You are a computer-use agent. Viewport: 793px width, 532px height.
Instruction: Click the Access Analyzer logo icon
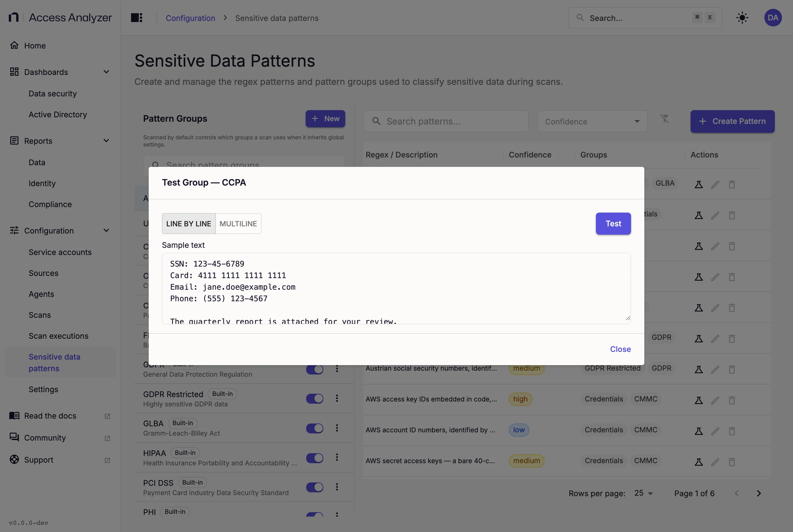coord(13,17)
